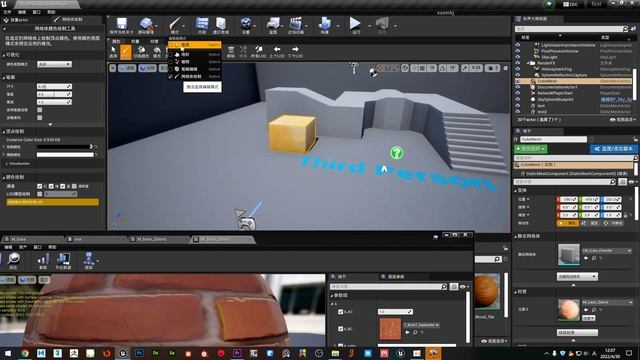Screen dimensions: 640x360
Task: Expand advanced brush options arrow
Action: pos(50,124)
